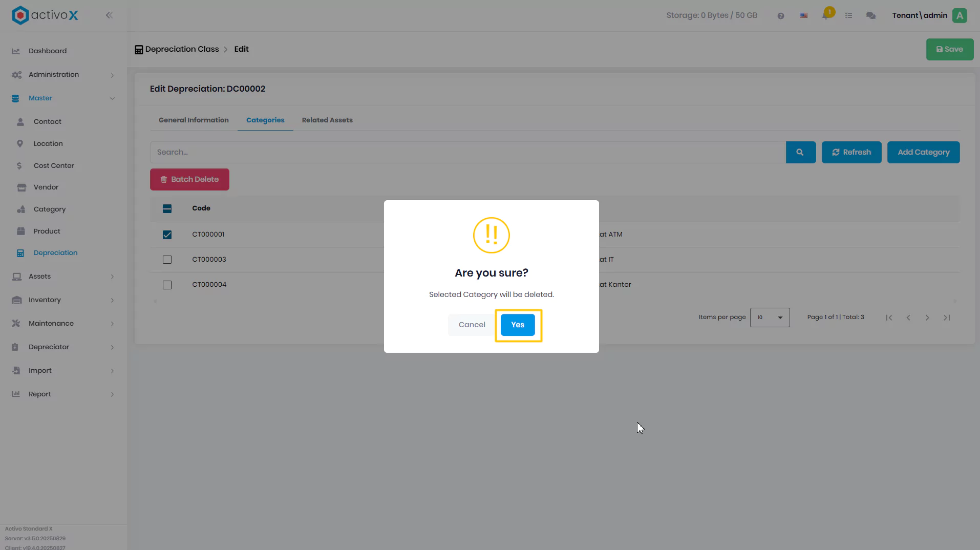980x550 pixels.
Task: Open the help question-mark icon
Action: 781,16
